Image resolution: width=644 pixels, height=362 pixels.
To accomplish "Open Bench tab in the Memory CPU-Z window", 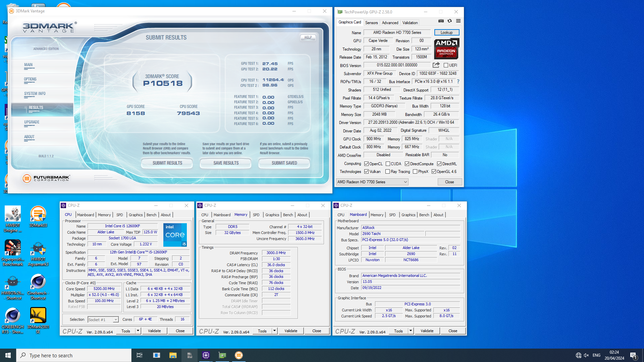I will tap(288, 215).
